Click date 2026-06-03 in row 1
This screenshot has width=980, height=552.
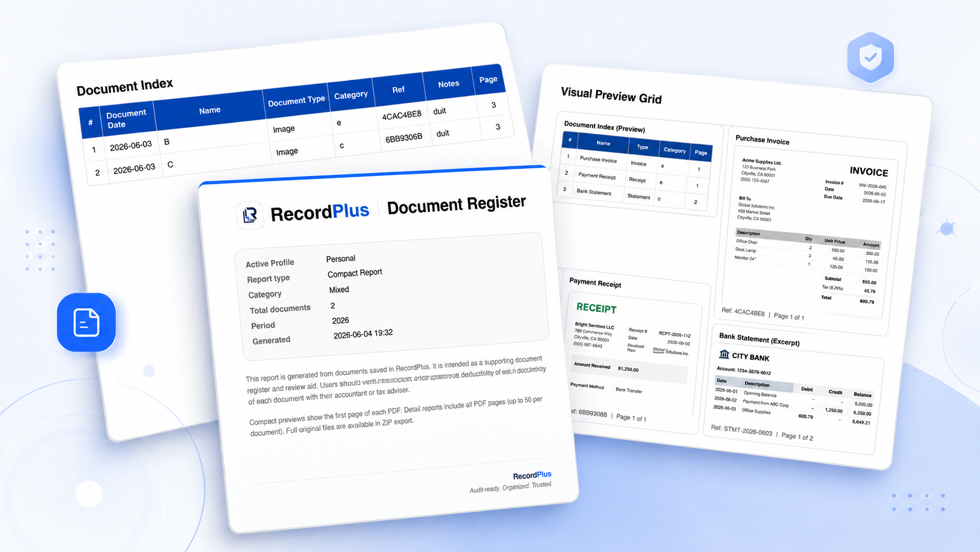[131, 145]
